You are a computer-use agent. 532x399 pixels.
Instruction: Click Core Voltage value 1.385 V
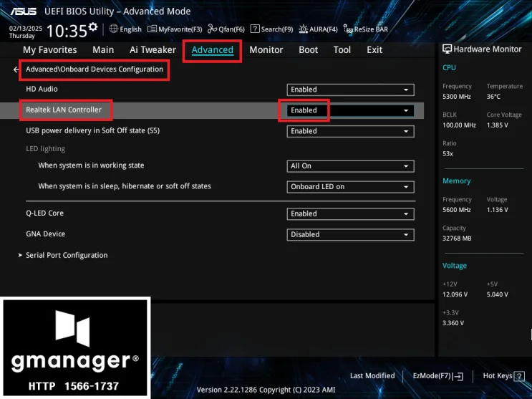click(498, 125)
